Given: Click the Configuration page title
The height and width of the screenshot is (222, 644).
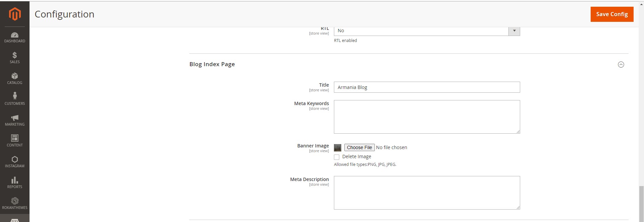Looking at the screenshot, I should (64, 14).
